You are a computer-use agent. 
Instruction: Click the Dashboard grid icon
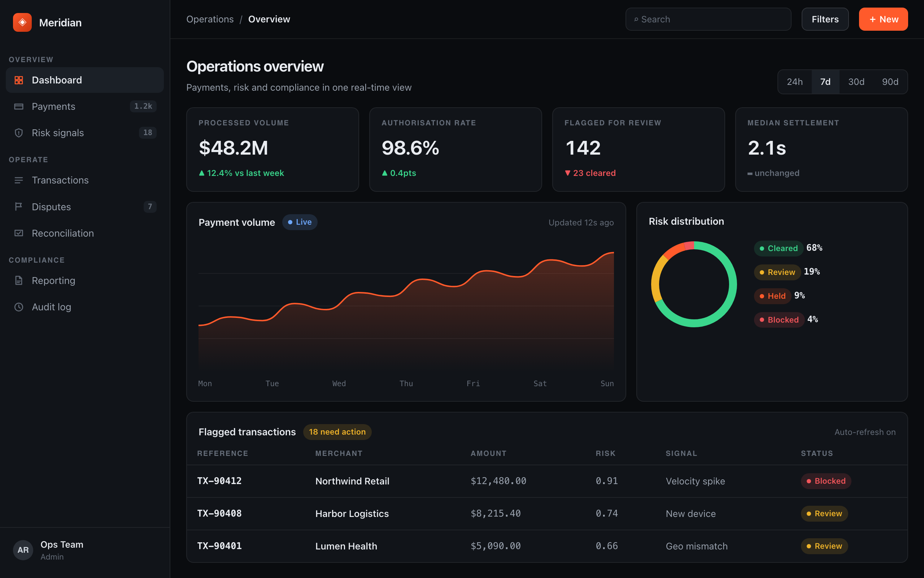tap(19, 80)
